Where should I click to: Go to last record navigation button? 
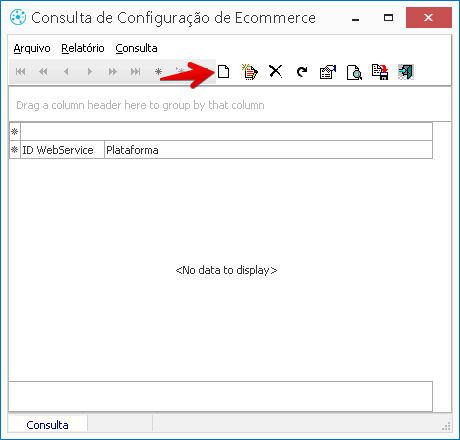point(135,71)
